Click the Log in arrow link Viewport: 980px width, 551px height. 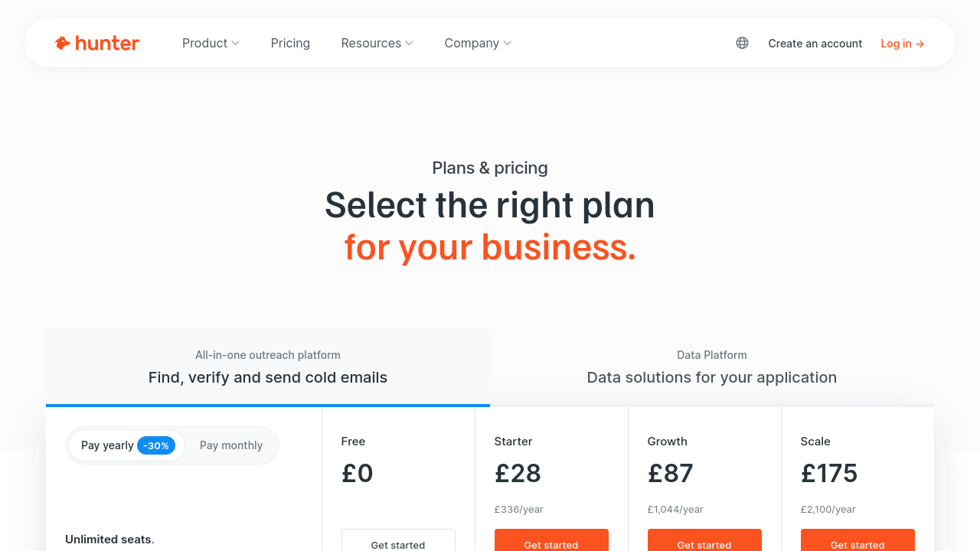click(903, 44)
